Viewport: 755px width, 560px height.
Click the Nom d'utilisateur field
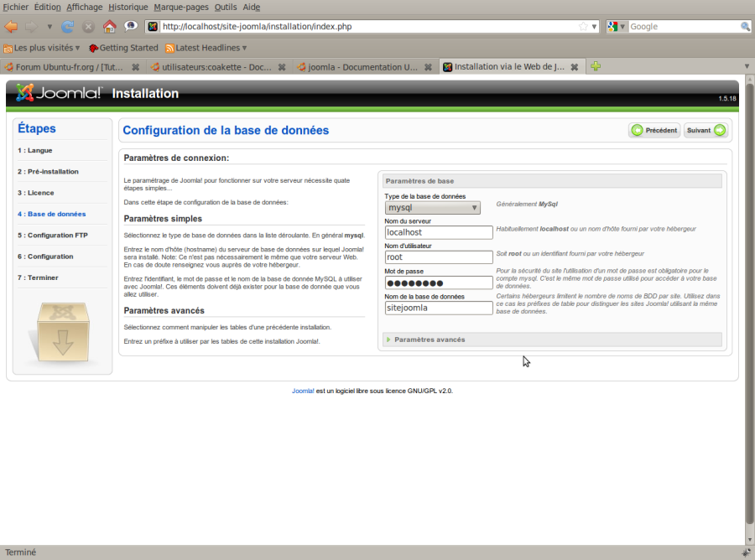(439, 257)
